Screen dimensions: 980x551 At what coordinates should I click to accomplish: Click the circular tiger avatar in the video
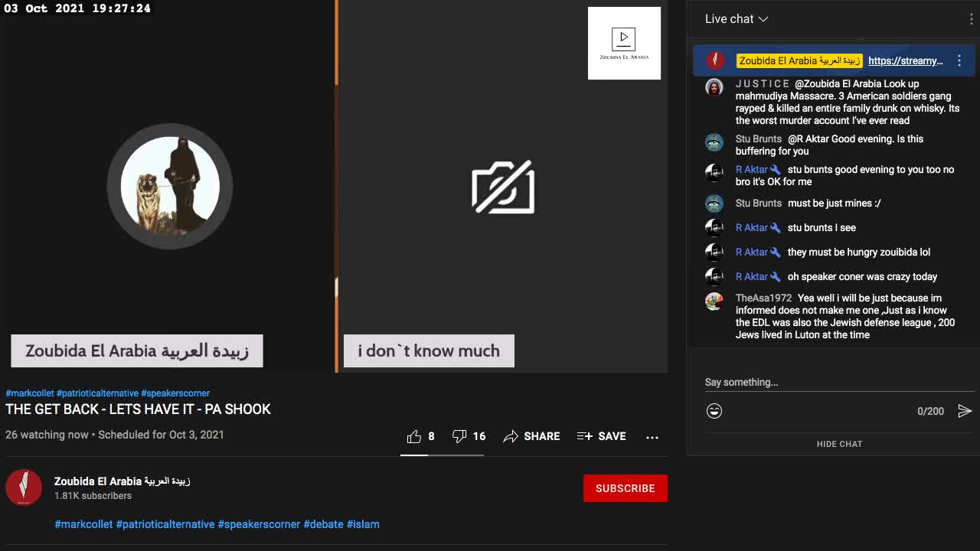tap(170, 186)
